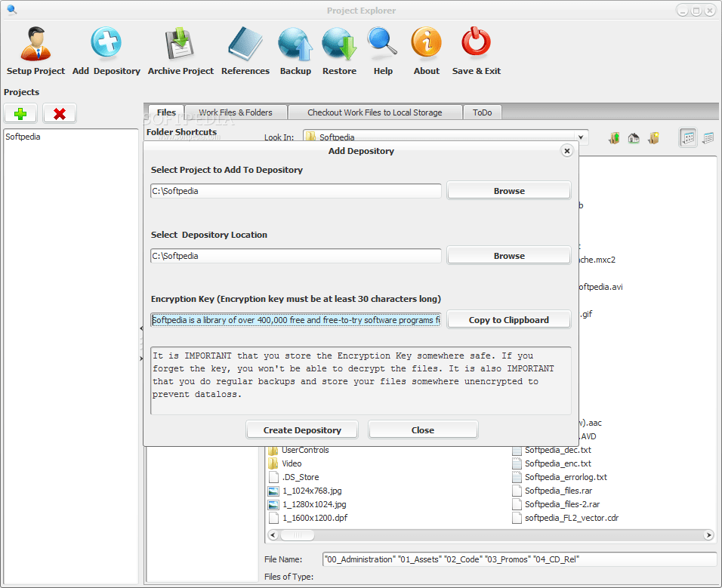
Task: Click the horizontal scrollbar thumb
Action: coord(297,535)
